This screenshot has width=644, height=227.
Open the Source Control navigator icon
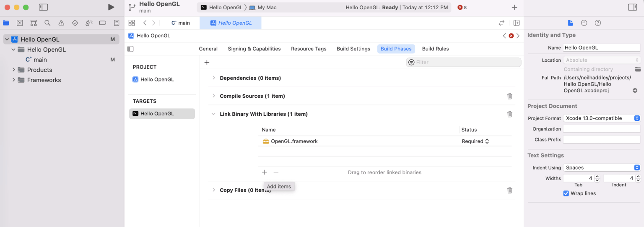(x=20, y=23)
